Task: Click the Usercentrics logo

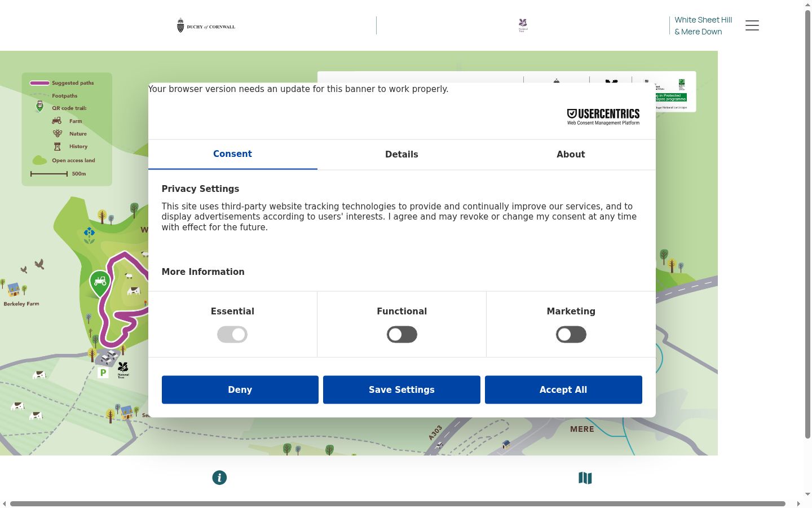Action: 603,116
